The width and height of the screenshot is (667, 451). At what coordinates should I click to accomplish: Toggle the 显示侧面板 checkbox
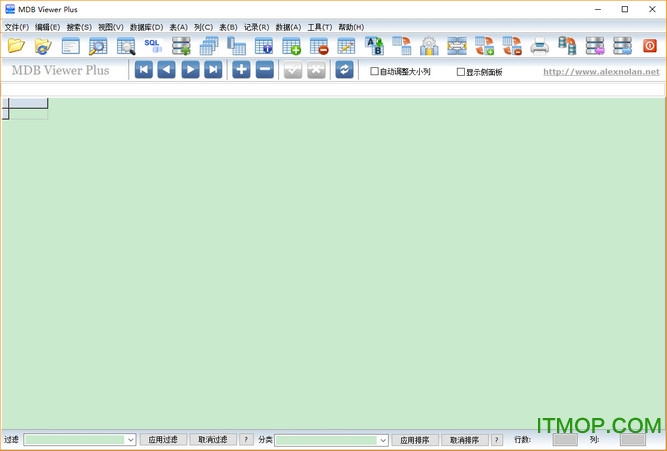460,72
